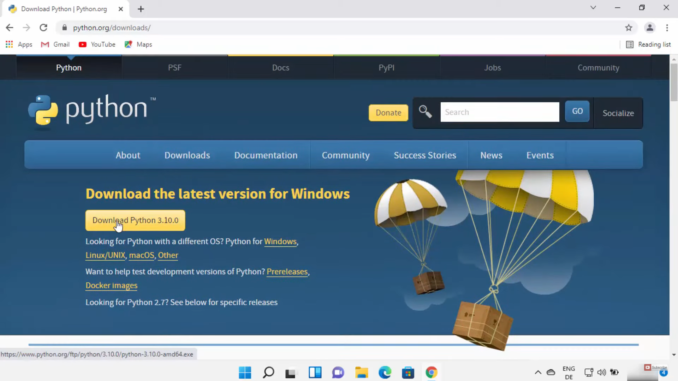Viewport: 678px width, 381px height.
Task: Open the Community menu in the navigation bar
Action: point(345,155)
